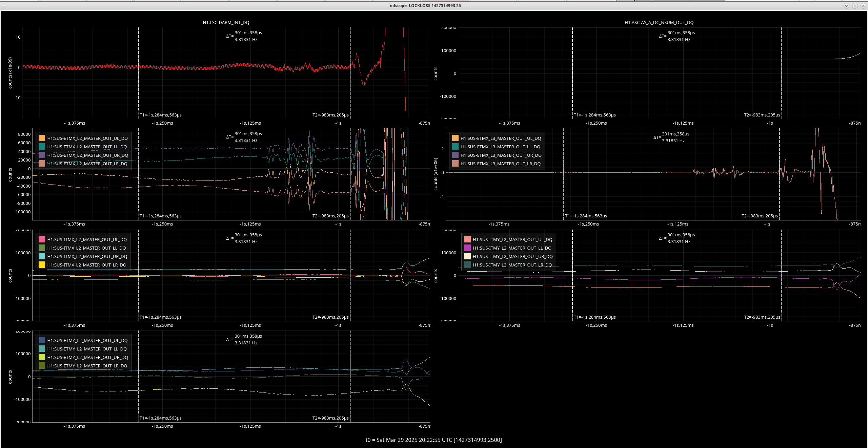
Task: Maximize the ndscope window
Action: tap(855, 5)
